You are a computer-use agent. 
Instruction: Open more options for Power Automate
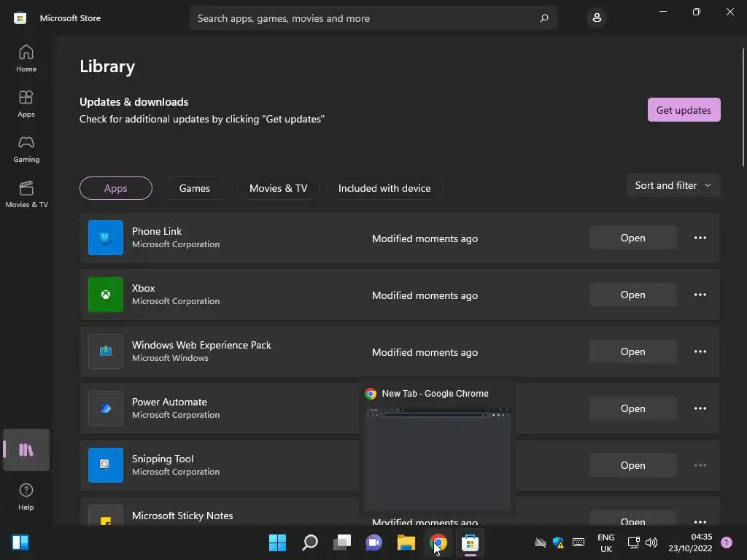[x=700, y=408]
